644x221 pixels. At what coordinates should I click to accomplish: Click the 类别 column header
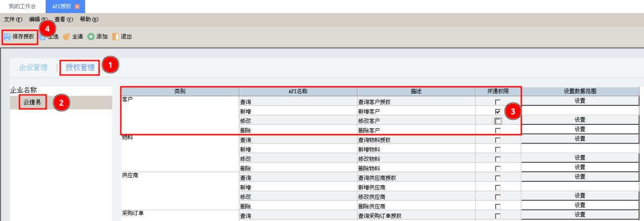pyautogui.click(x=180, y=91)
